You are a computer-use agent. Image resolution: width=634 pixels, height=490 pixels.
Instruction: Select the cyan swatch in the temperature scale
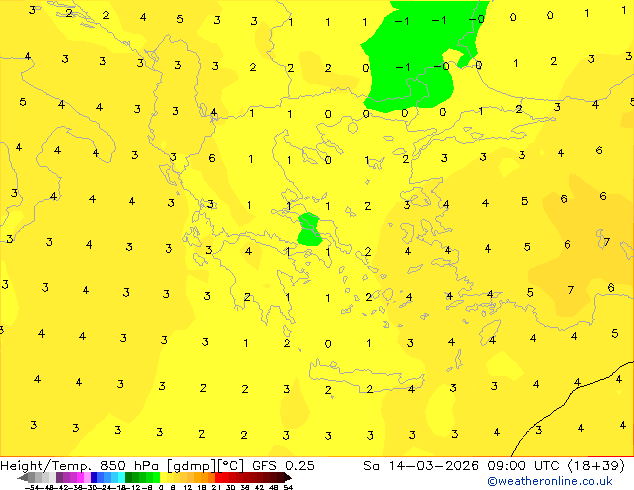click(x=121, y=477)
